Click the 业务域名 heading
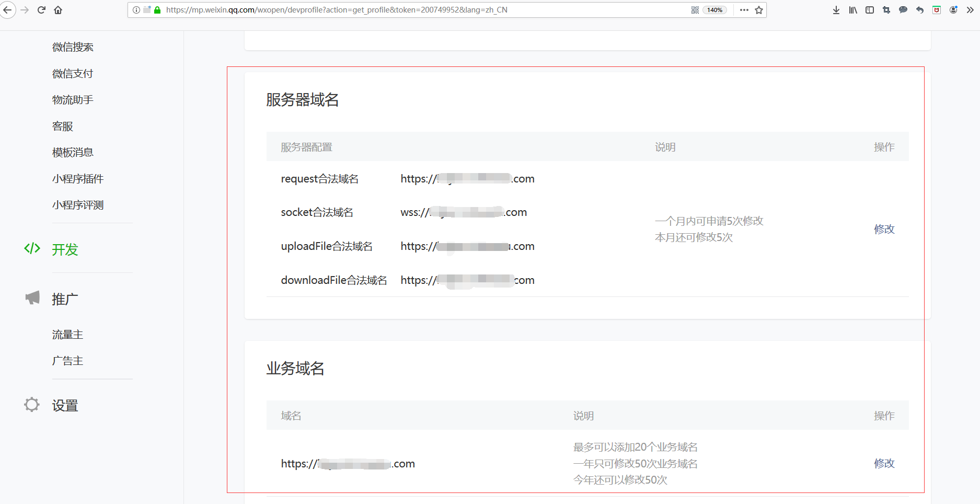The image size is (980, 504). coord(295,369)
